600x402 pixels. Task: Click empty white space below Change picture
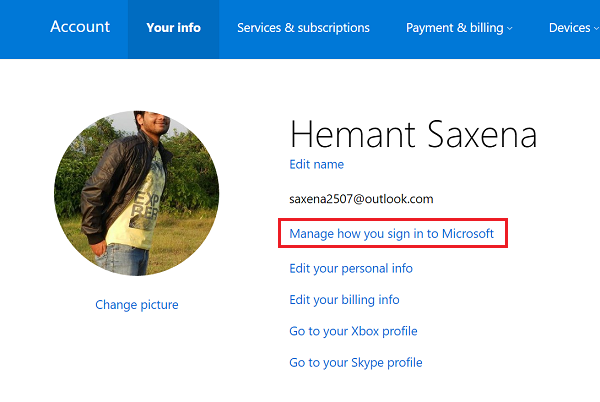pos(137,360)
